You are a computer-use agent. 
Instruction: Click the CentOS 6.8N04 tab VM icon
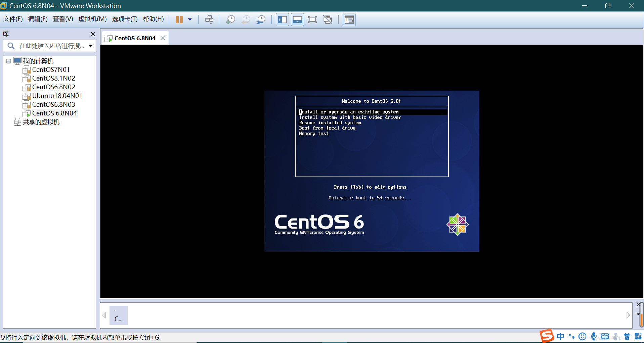109,38
